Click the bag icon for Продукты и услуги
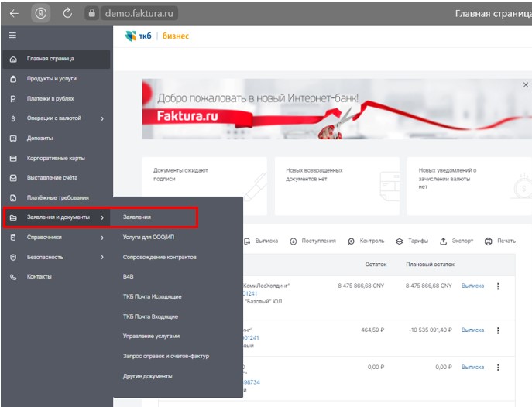532x407 pixels. [x=13, y=79]
